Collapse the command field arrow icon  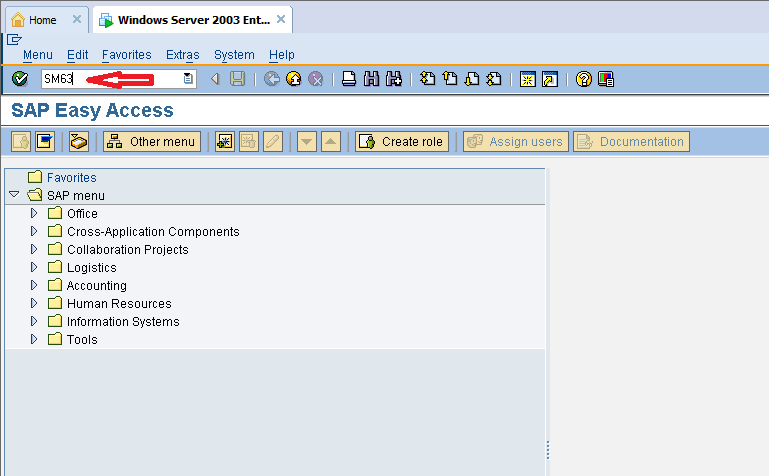click(x=215, y=79)
